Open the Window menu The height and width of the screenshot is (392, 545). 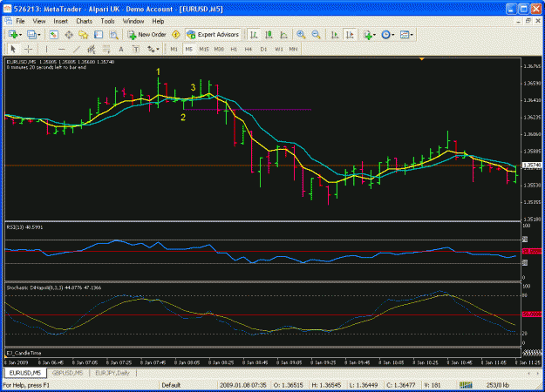click(x=133, y=21)
